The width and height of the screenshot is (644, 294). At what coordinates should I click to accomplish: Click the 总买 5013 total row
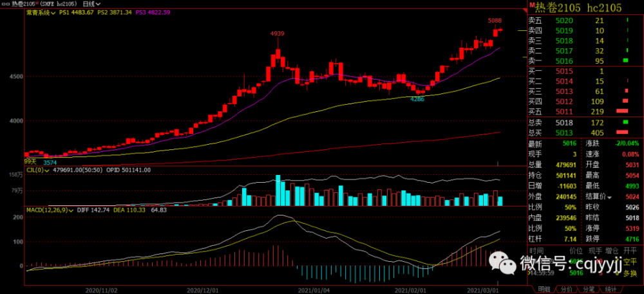585,133
